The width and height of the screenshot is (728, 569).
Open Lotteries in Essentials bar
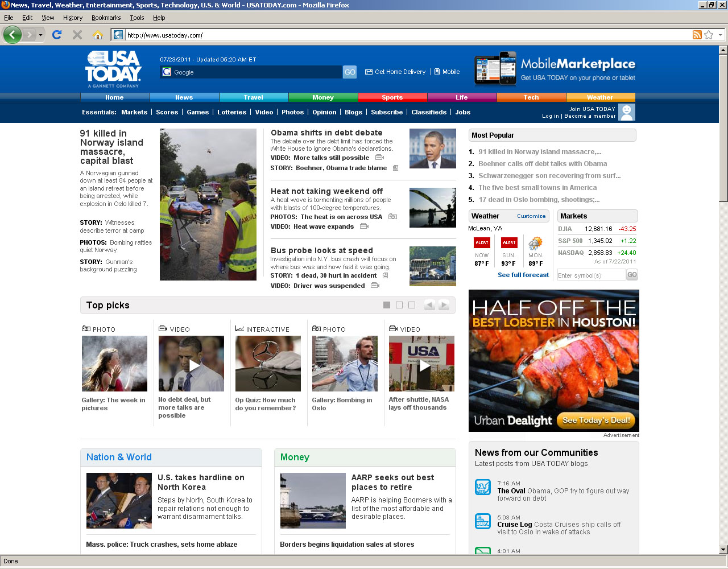coord(231,112)
